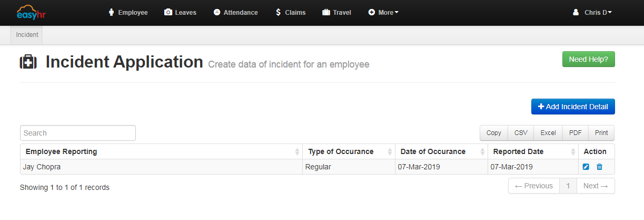The height and width of the screenshot is (220, 644).
Task: Delete the Jay Chopra incident record
Action: (599, 167)
